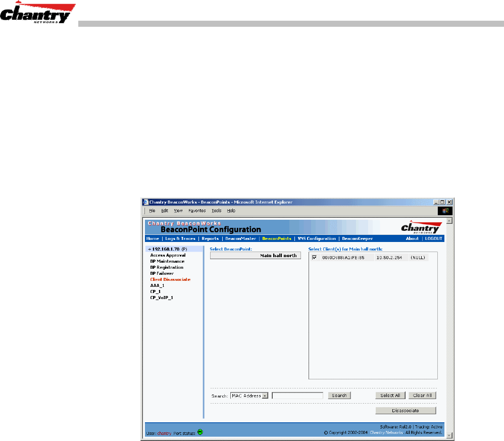Click the About link
The width and height of the screenshot is (504, 441).
(x=412, y=238)
